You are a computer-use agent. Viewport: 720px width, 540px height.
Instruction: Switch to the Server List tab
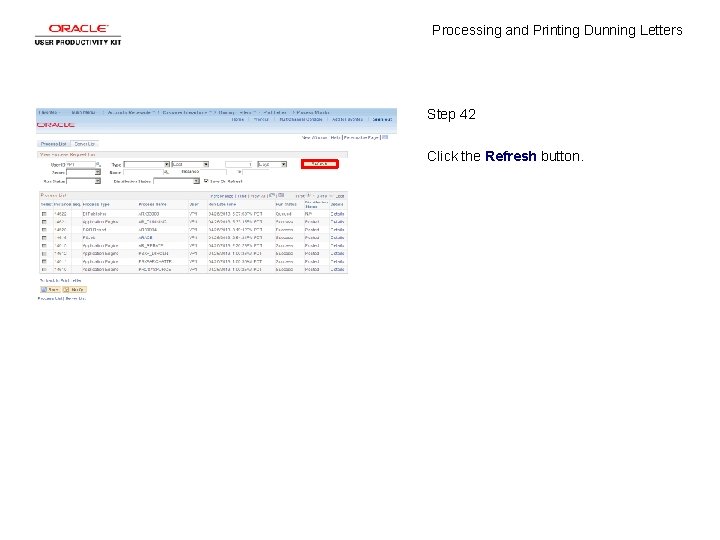click(84, 144)
